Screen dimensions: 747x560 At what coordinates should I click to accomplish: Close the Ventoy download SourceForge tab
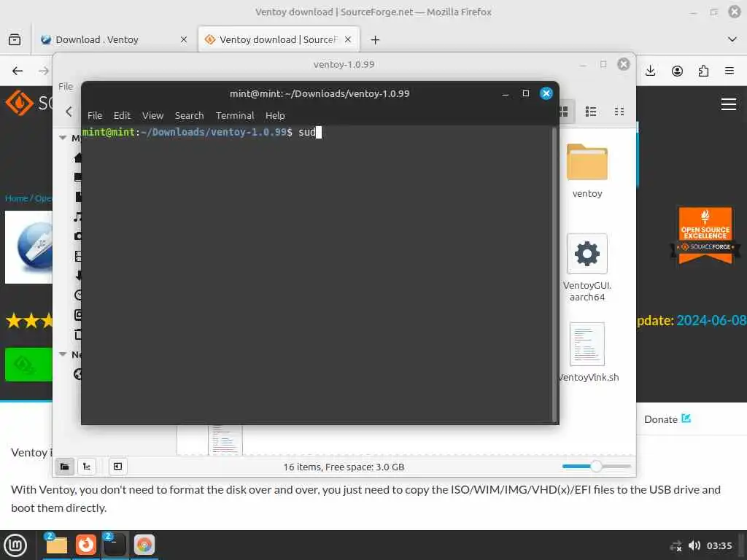[x=348, y=39]
